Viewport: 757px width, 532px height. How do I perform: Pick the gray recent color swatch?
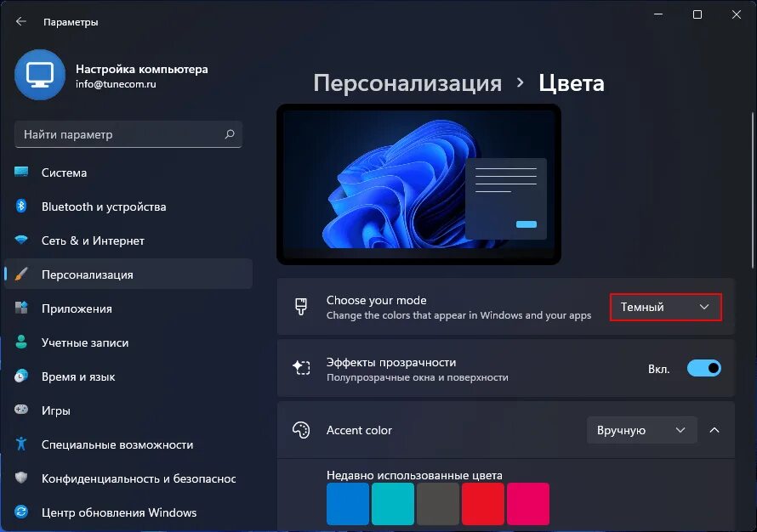click(x=438, y=504)
